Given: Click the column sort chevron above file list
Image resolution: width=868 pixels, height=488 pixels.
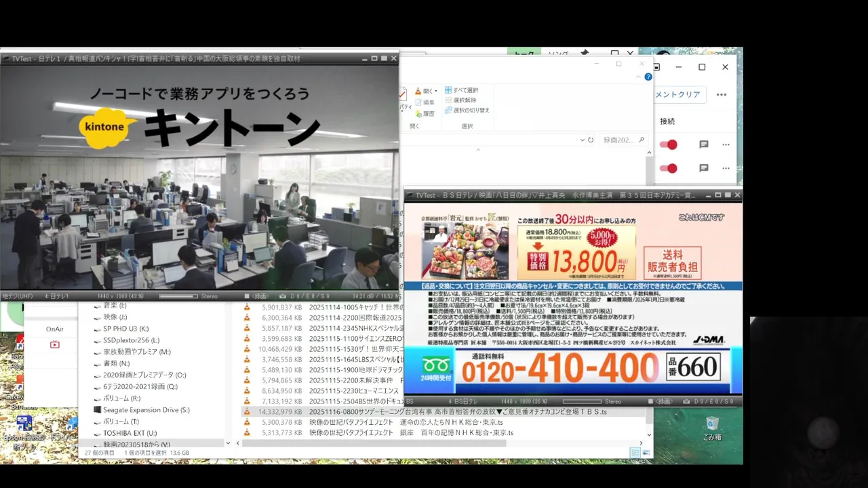Looking at the screenshot, I should [477, 150].
